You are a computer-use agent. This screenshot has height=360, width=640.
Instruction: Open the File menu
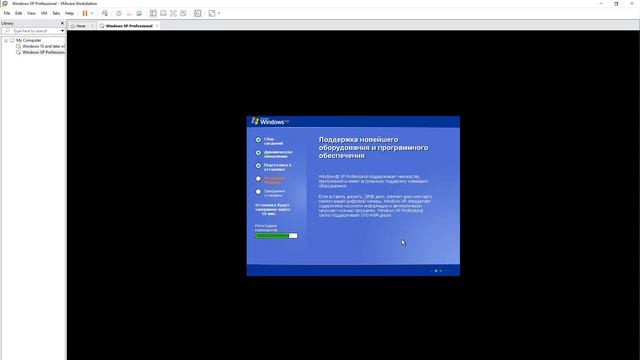point(7,13)
